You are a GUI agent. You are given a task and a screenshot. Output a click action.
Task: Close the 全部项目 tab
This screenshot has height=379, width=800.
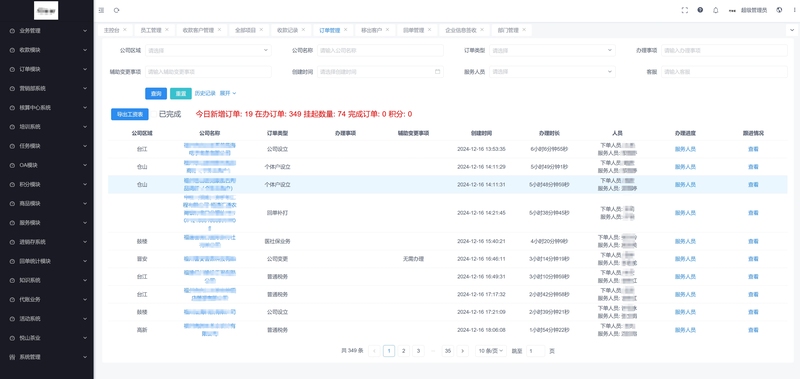click(x=261, y=30)
